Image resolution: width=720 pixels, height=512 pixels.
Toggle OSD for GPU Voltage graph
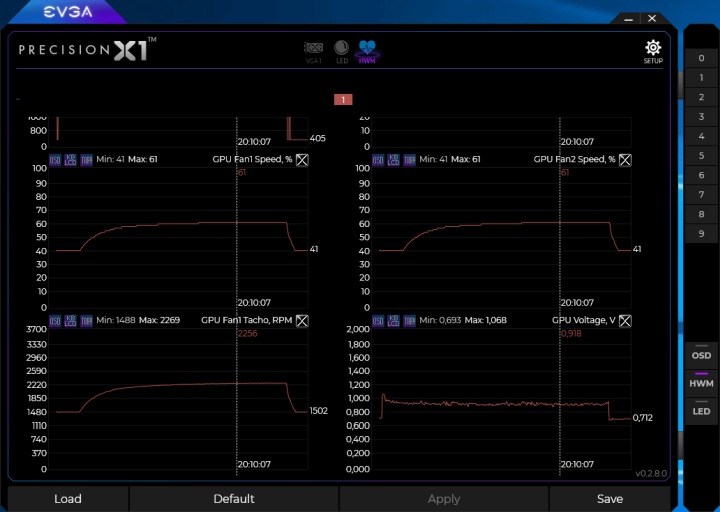[x=378, y=321]
